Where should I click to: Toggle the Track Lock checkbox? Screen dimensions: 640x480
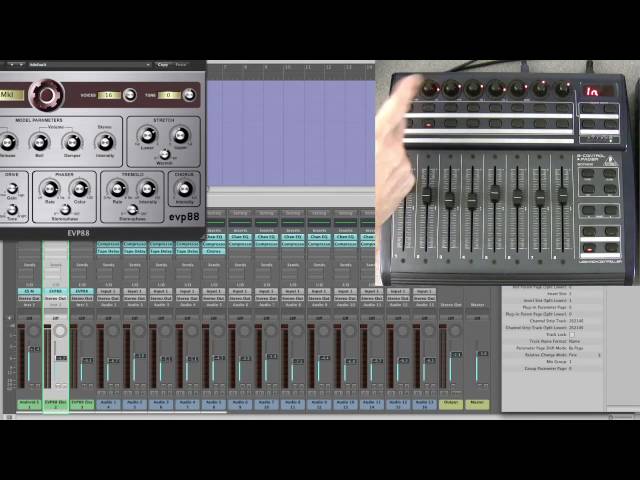(x=571, y=335)
